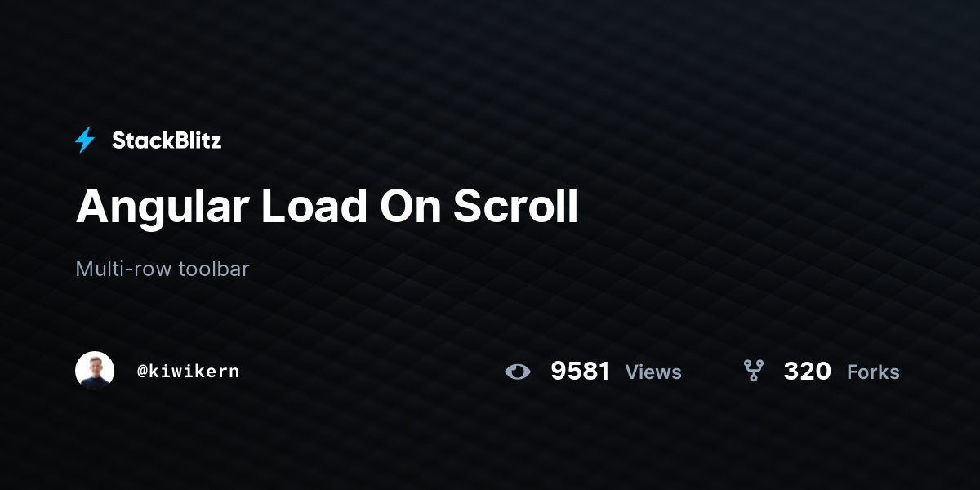Screen dimensions: 980x490
Task: Open the kiwikern profile avatar
Action: click(95, 371)
